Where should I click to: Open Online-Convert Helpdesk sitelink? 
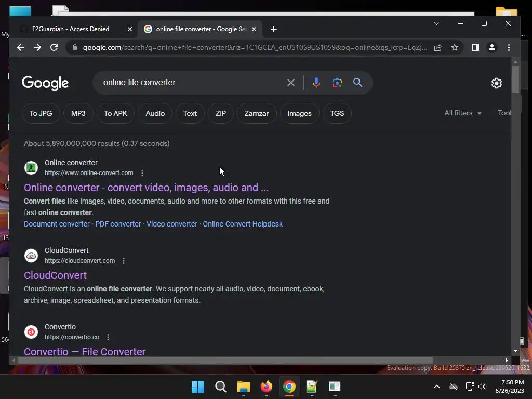tap(243, 224)
